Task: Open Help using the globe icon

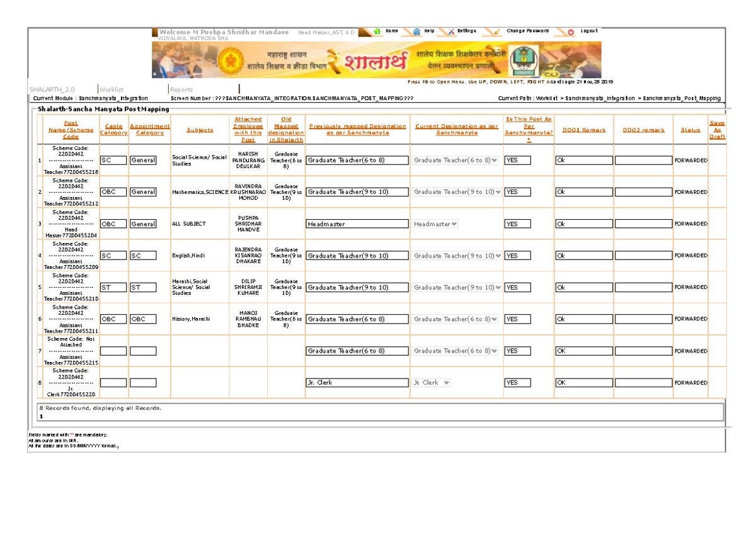Action: tap(416, 30)
